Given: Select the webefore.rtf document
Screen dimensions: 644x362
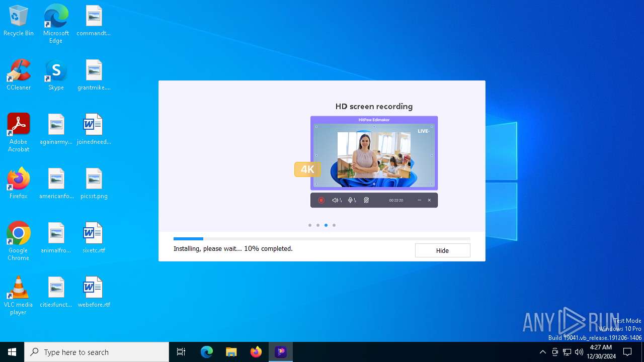Looking at the screenshot, I should (x=94, y=293).
